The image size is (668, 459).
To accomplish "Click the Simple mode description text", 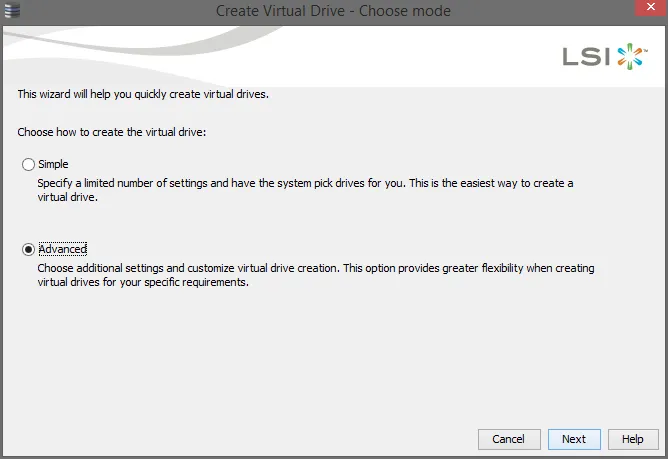I will 305,184.
